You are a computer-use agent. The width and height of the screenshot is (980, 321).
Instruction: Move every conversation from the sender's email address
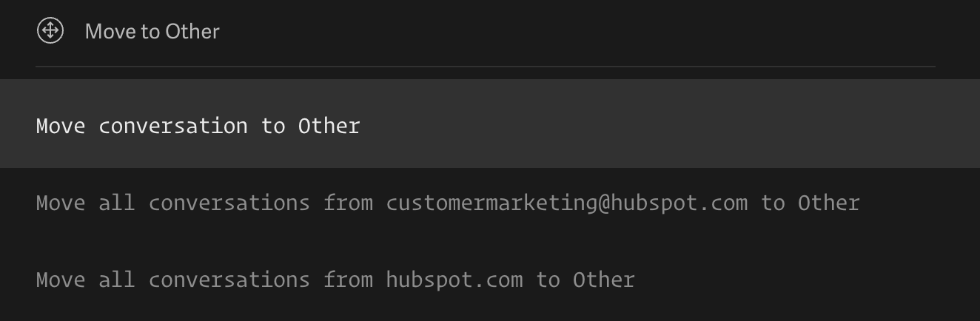click(x=490, y=203)
